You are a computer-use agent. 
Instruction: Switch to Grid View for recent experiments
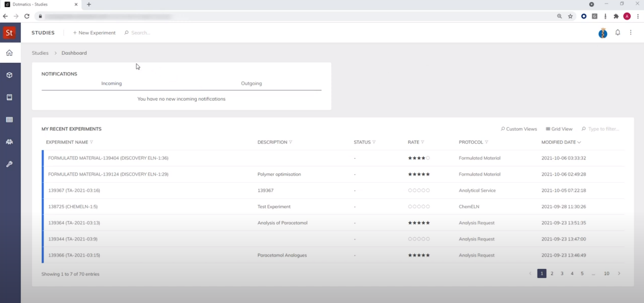559,128
